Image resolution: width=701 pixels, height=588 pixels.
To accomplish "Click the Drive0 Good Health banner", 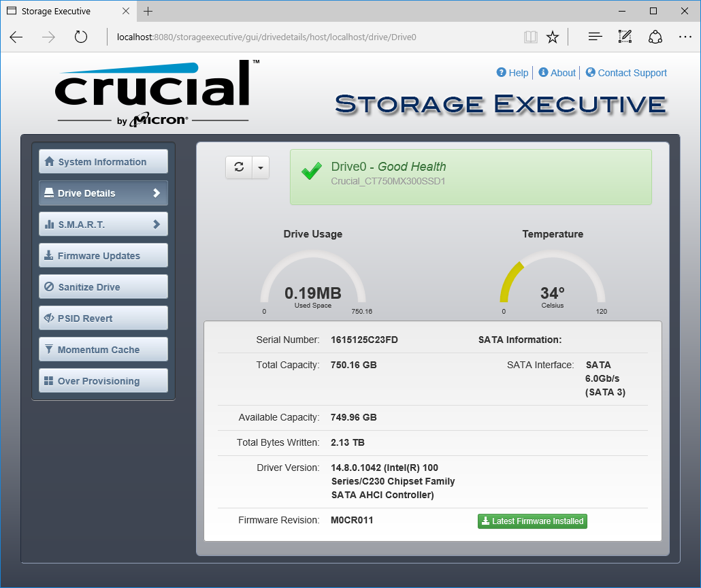I will pyautogui.click(x=471, y=177).
